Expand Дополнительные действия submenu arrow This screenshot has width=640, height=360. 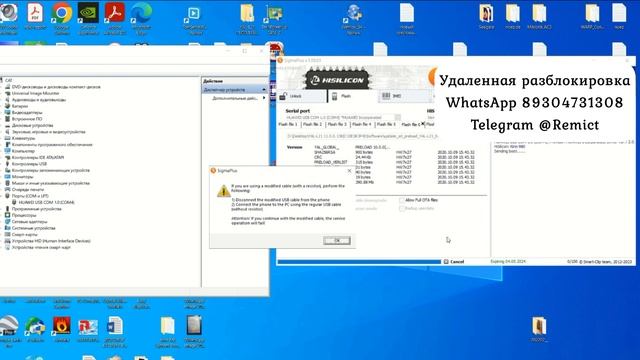(x=264, y=98)
